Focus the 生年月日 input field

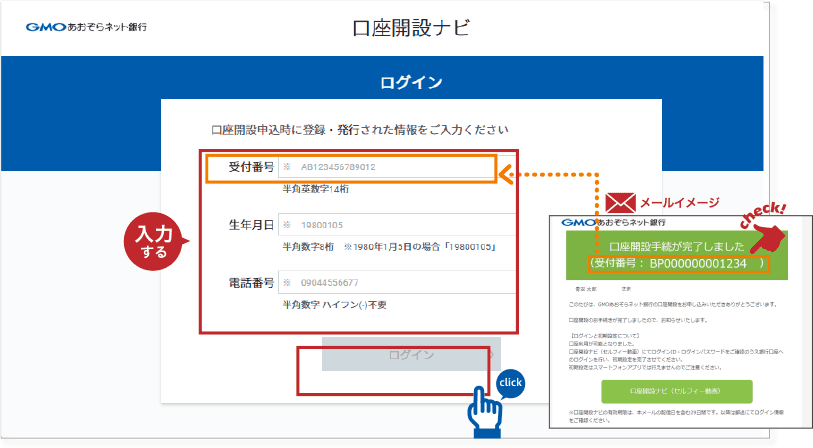click(x=396, y=225)
